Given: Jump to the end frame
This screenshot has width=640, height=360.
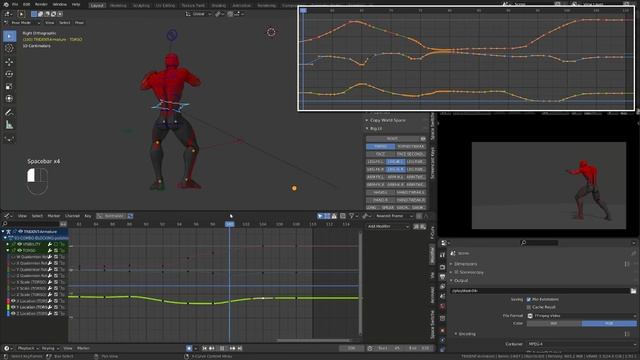Looking at the screenshot, I should [240, 348].
